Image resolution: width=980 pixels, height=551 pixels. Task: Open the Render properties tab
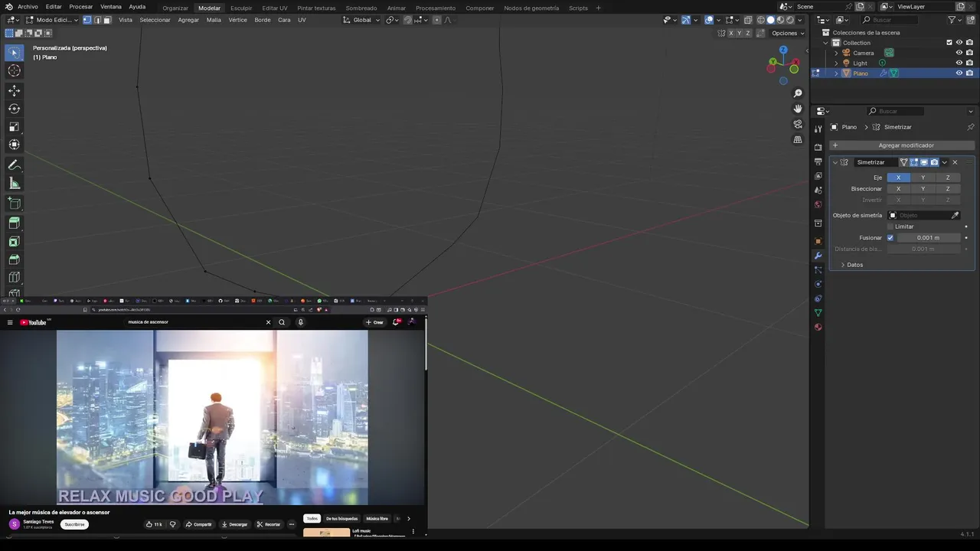click(x=818, y=147)
